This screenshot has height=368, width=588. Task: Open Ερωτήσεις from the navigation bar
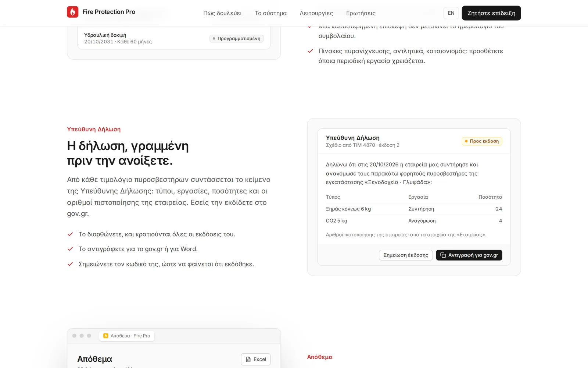click(361, 13)
